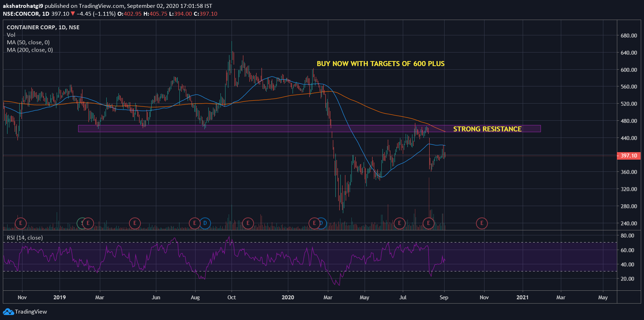Click the red down-triangle price change indicator
Screen dimensions: 644x320
(x=73, y=14)
